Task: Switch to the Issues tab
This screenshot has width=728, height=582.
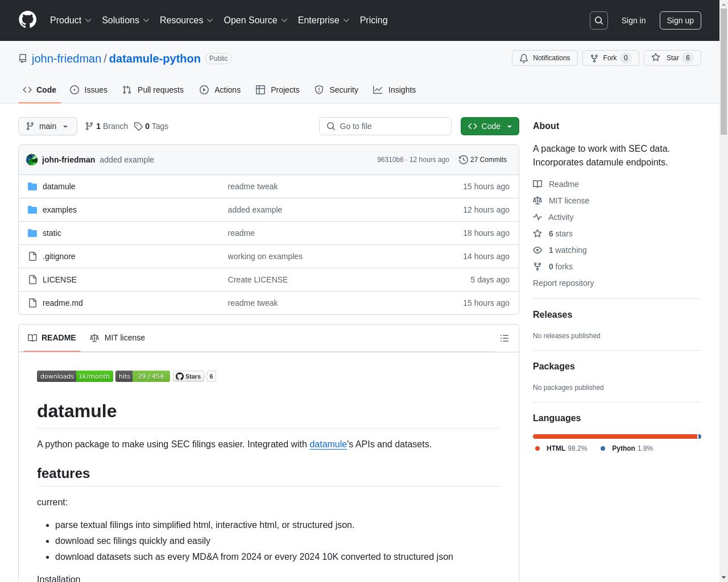Action: pos(89,90)
